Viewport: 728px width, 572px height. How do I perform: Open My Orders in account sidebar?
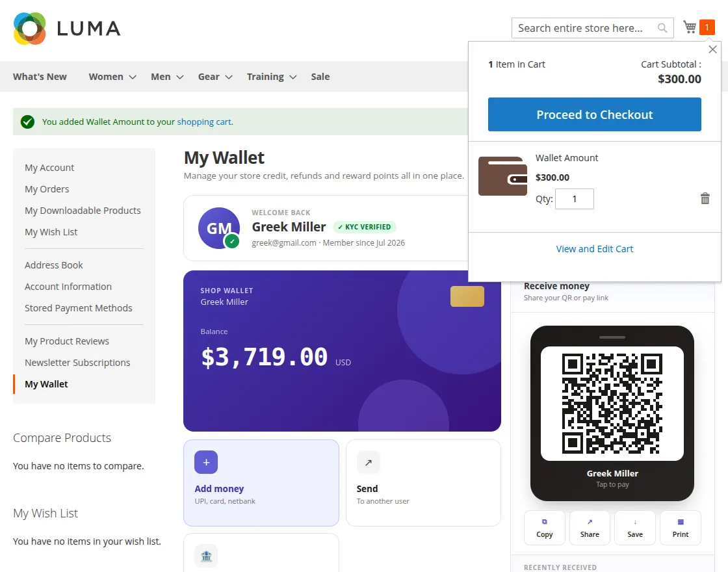(47, 189)
